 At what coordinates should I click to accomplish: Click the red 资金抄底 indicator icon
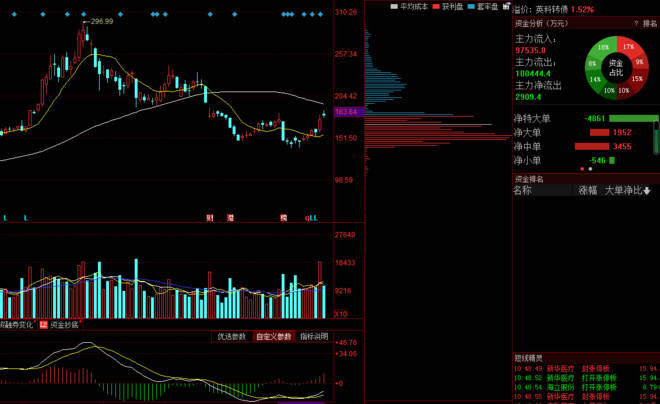coord(43,324)
